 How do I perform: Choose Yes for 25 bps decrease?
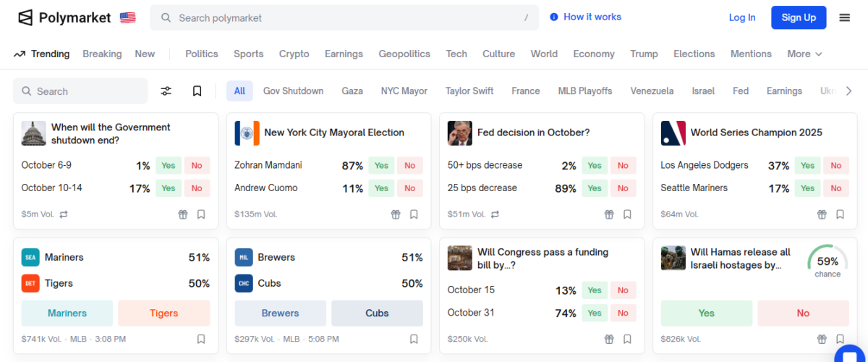coord(594,188)
